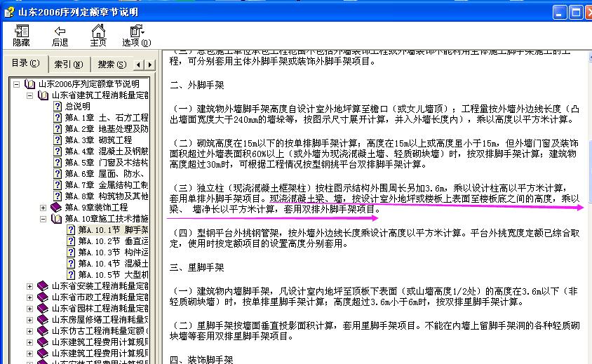Collapse the 山东省建筑工程消耗量定额 node
This screenshot has height=364, width=592.
tap(29, 95)
